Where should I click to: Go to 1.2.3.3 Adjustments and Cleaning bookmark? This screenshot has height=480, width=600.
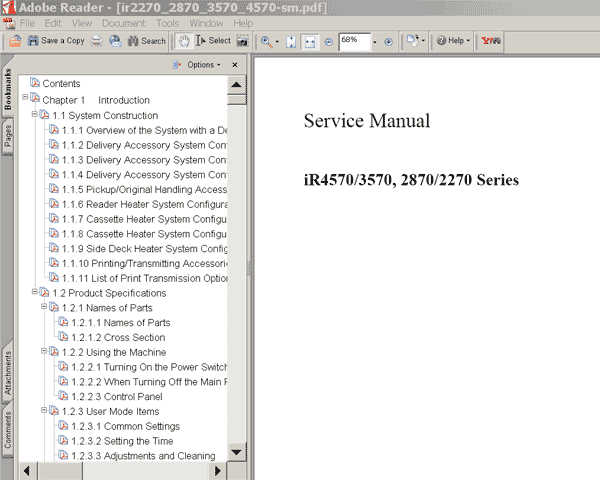point(143,456)
